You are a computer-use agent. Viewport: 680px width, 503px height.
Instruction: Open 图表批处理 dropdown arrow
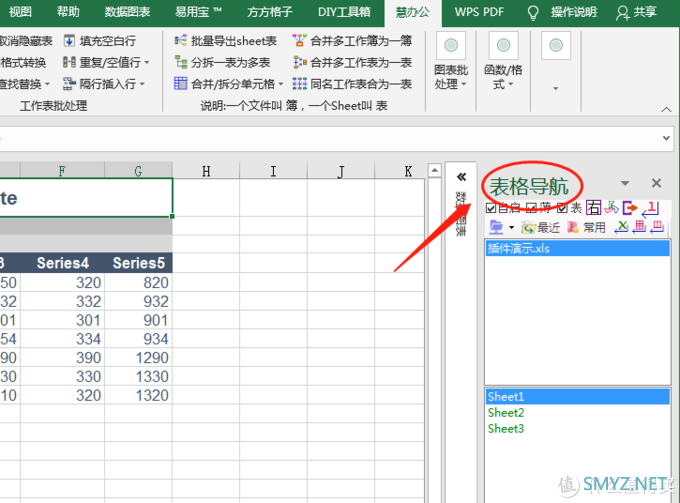[464, 84]
